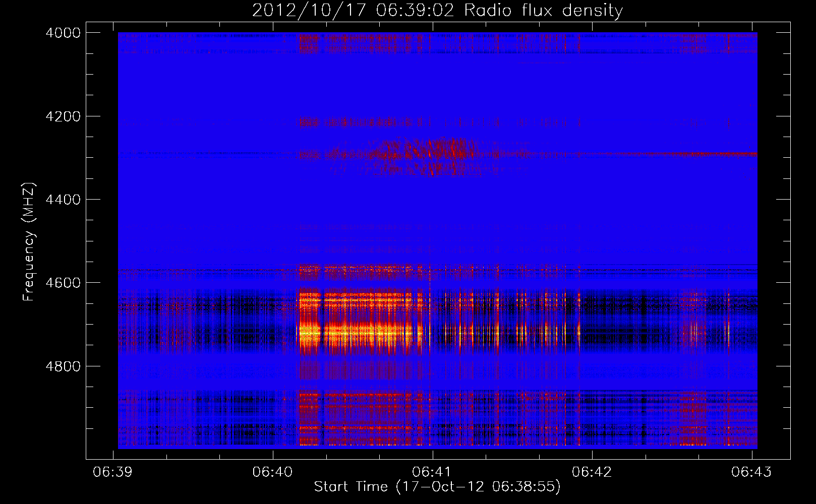Screen dimensions: 816x504
Task: Click the 4000 frequency tick label
Action: 63,33
